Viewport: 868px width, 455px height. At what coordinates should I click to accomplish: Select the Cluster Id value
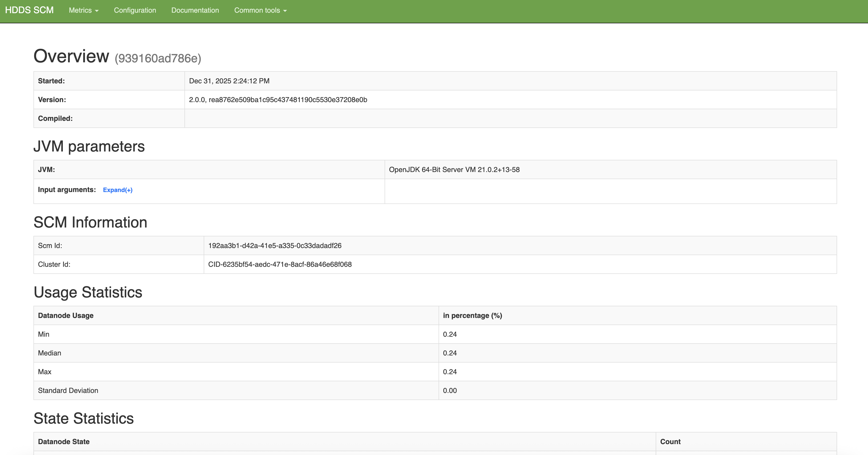coord(280,264)
